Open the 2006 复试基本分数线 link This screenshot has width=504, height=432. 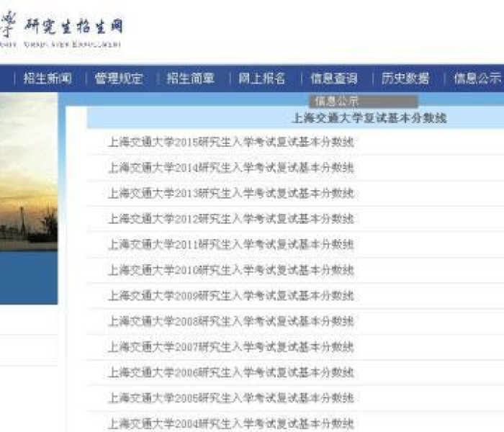tap(231, 373)
